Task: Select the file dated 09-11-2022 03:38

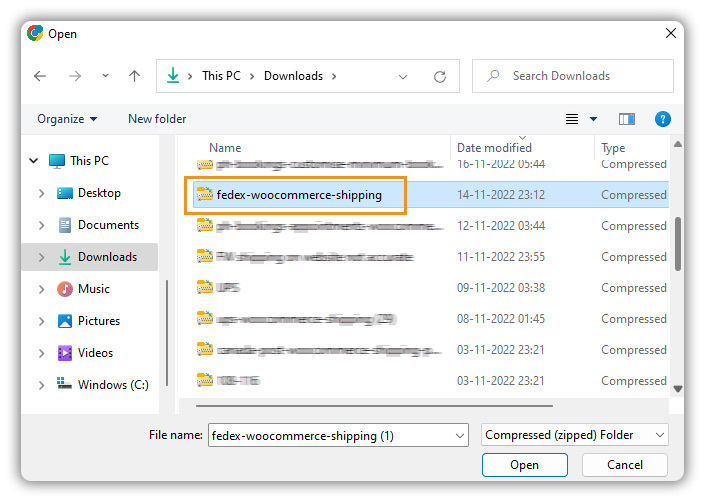Action: (431, 288)
